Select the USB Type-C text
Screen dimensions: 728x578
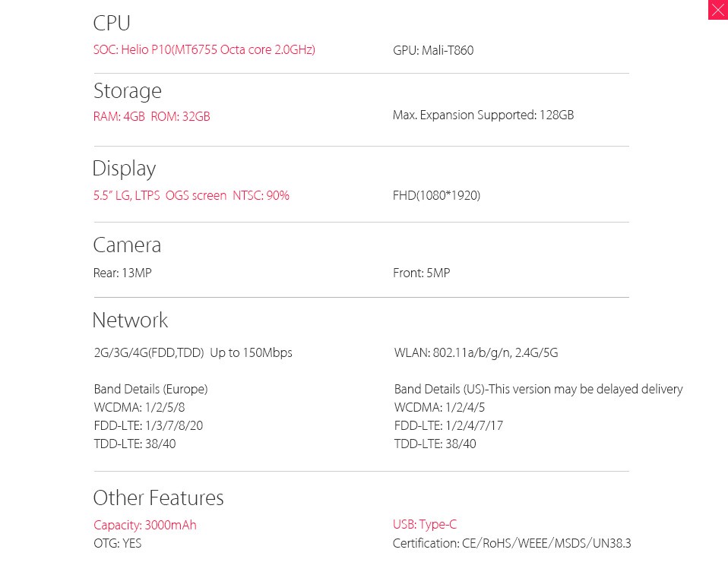(x=425, y=524)
